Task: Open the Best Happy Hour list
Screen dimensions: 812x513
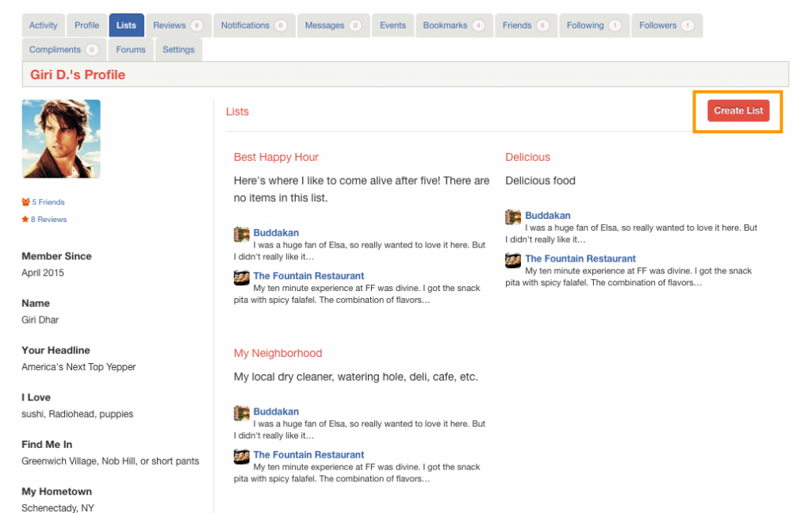Action: 276,157
